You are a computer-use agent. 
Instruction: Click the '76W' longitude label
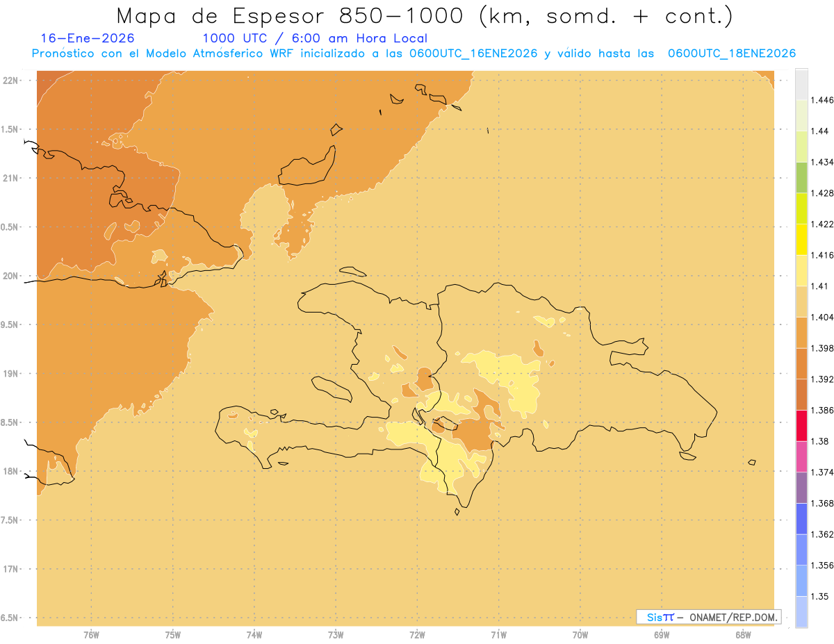91,635
